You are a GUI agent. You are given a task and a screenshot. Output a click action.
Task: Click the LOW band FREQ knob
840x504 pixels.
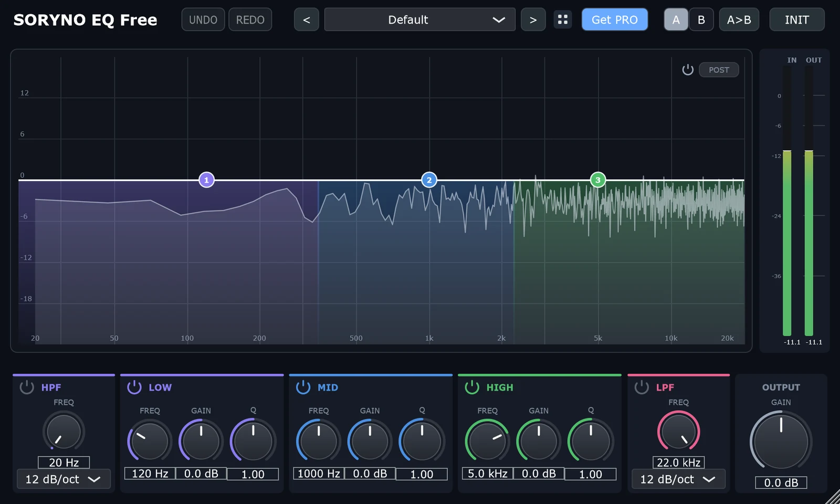pos(150,441)
